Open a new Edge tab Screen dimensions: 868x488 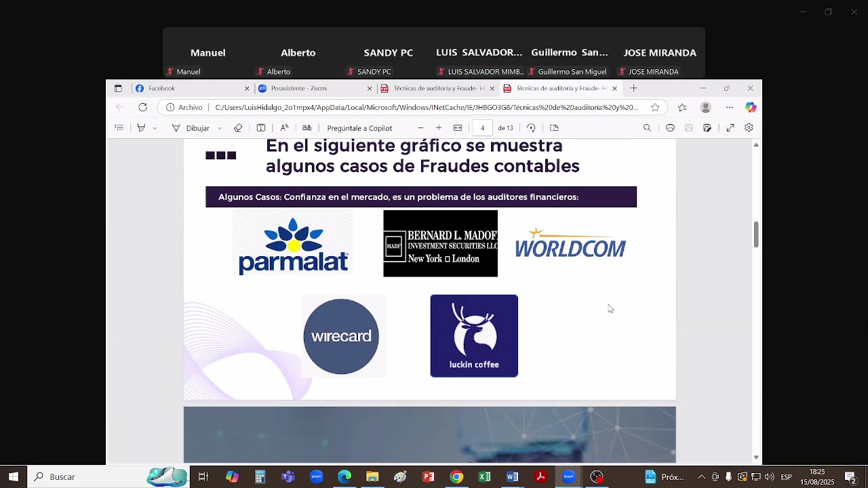point(633,88)
